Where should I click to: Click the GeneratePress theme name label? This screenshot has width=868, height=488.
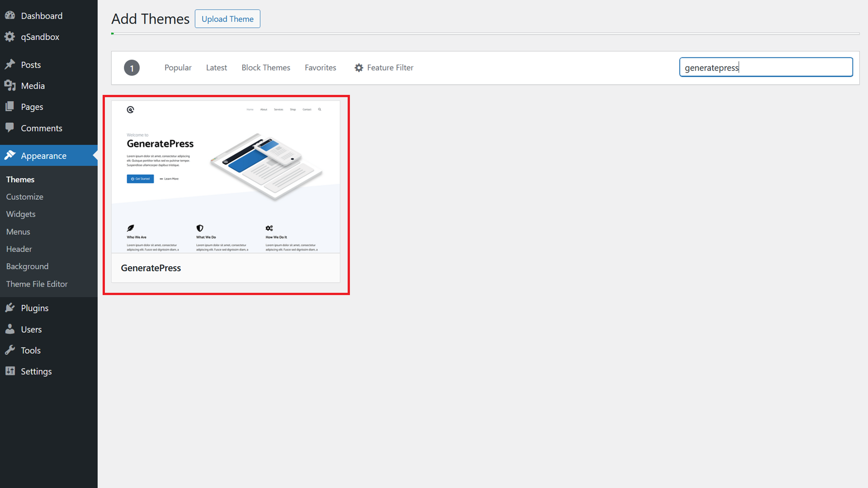[151, 268]
